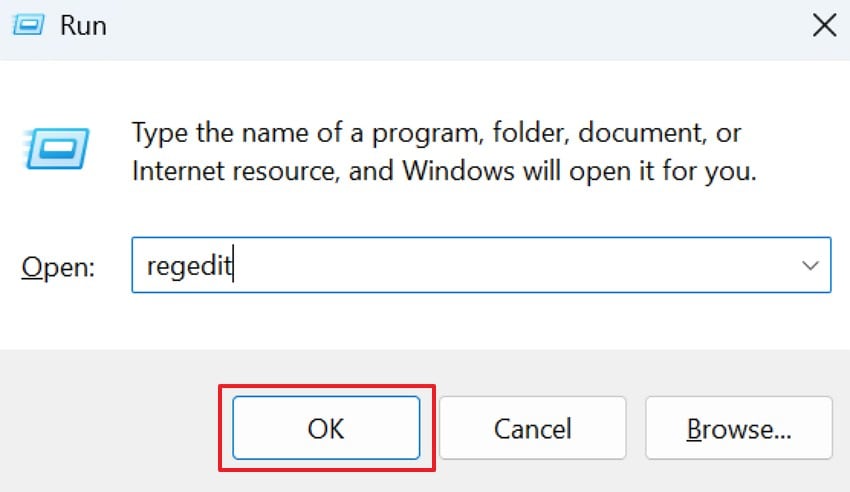
Task: Open the Browse... file picker
Action: 739,429
